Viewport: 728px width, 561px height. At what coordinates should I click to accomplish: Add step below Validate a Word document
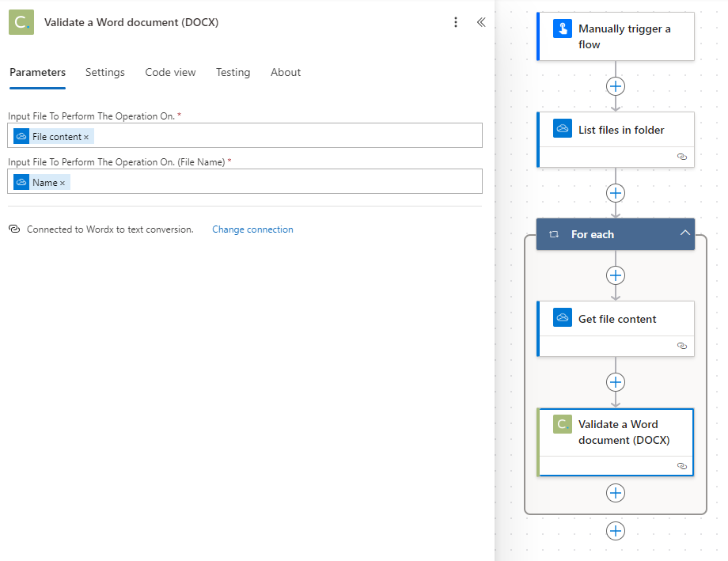[616, 493]
